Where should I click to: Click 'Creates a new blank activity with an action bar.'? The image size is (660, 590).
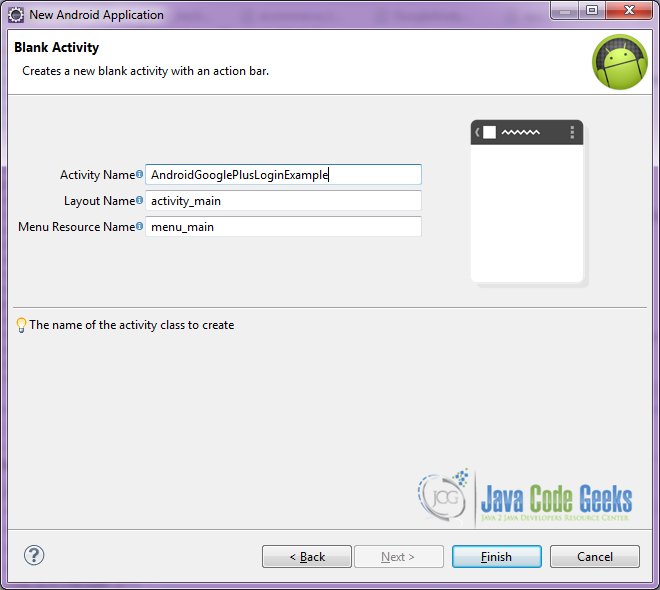(x=145, y=71)
